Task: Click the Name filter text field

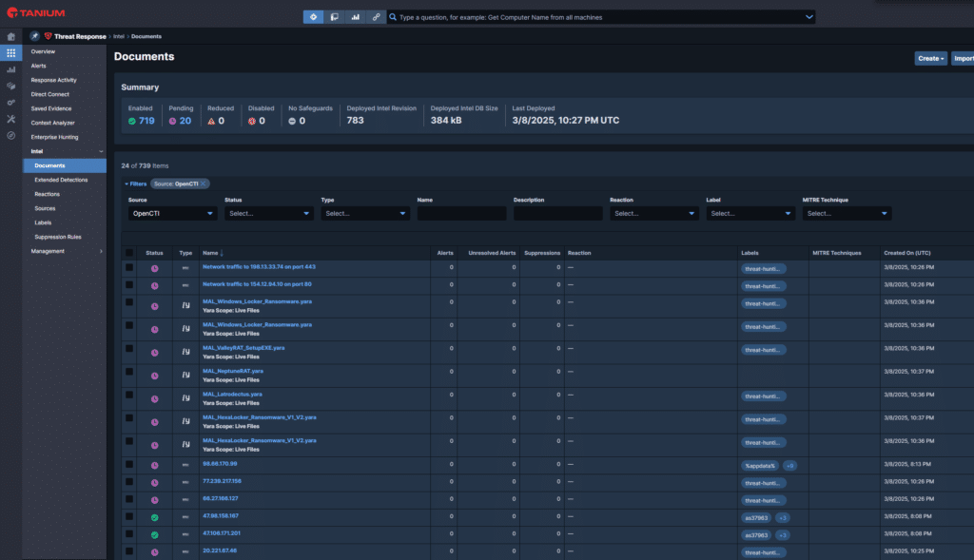Action: [x=461, y=214]
